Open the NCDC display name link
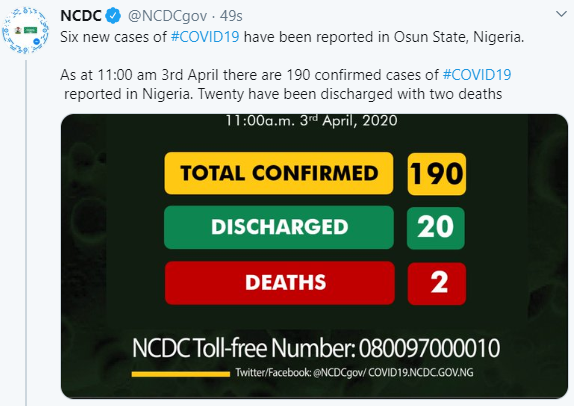This screenshot has width=574, height=406. [81, 16]
